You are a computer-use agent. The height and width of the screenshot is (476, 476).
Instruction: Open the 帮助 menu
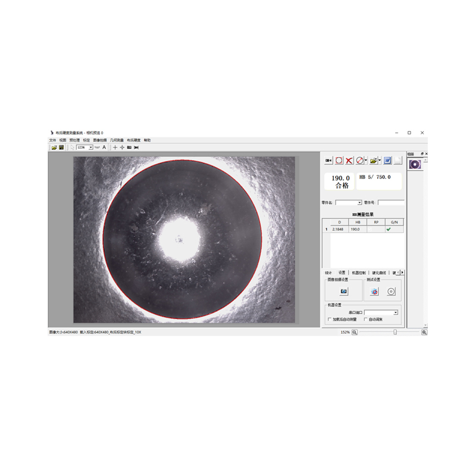[147, 140]
